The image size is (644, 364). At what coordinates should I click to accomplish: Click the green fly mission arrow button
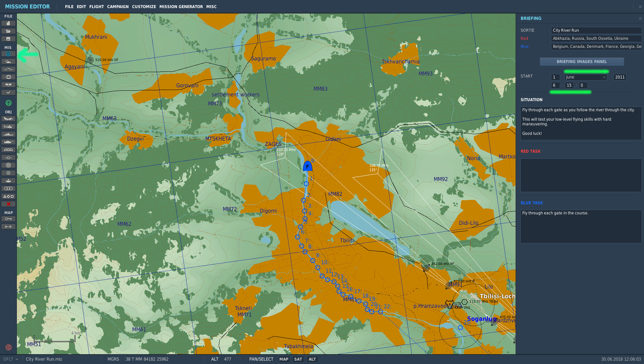(8, 103)
